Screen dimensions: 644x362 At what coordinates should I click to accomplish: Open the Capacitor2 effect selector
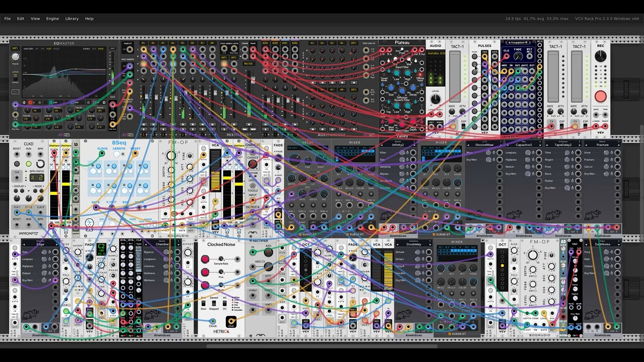coord(523,145)
